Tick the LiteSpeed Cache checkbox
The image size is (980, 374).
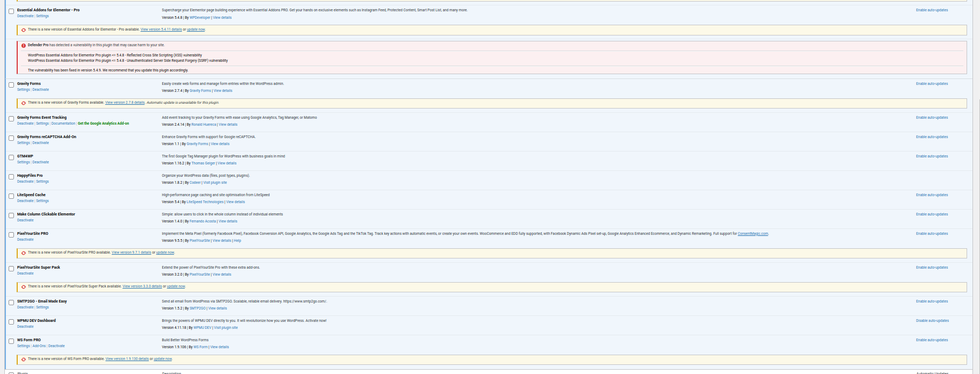(x=11, y=196)
